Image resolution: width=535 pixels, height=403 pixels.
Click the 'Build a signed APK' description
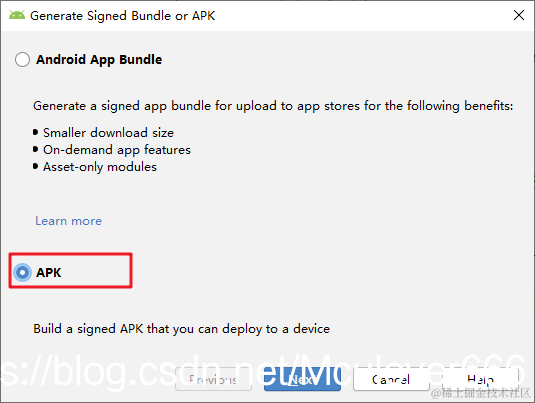(182, 329)
